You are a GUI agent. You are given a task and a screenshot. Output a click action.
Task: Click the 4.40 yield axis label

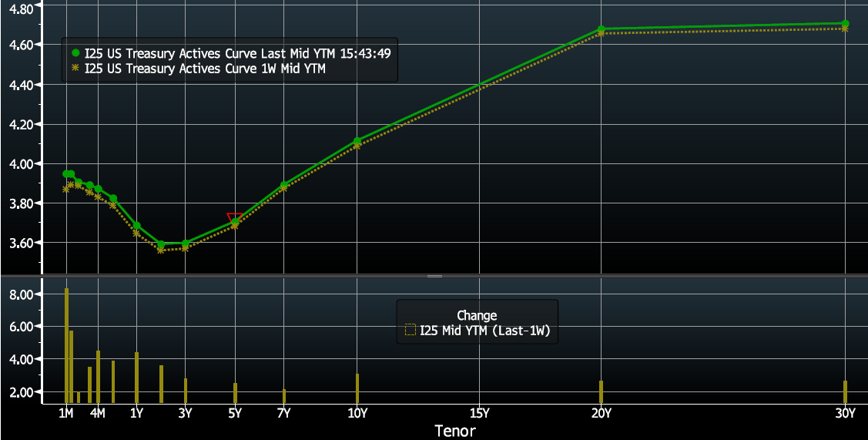[22, 85]
